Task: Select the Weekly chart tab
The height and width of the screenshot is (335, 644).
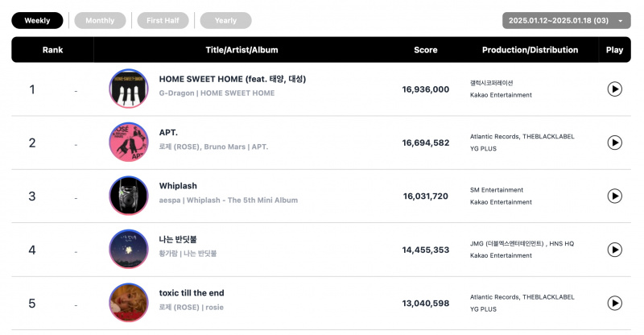Action: click(x=37, y=21)
